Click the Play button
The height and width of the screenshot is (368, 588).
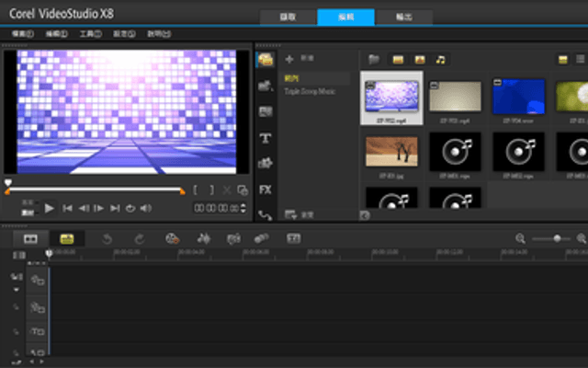(49, 209)
